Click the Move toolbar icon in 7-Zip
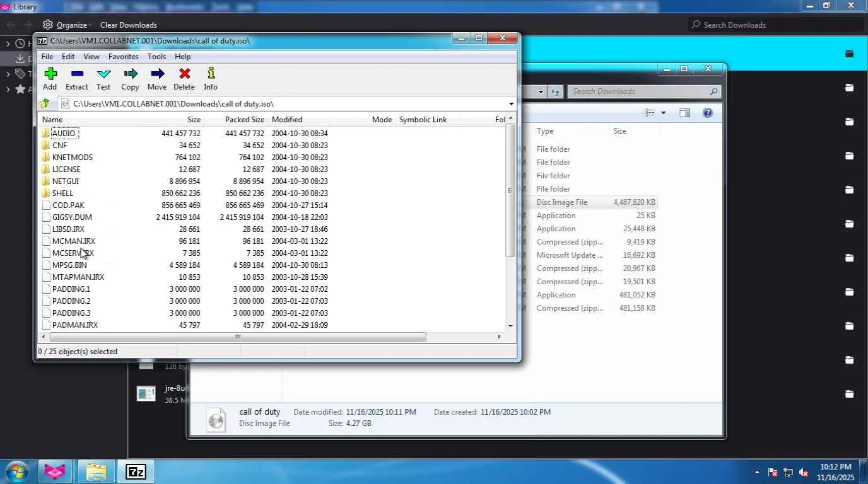This screenshot has height=484, width=868. pyautogui.click(x=157, y=74)
